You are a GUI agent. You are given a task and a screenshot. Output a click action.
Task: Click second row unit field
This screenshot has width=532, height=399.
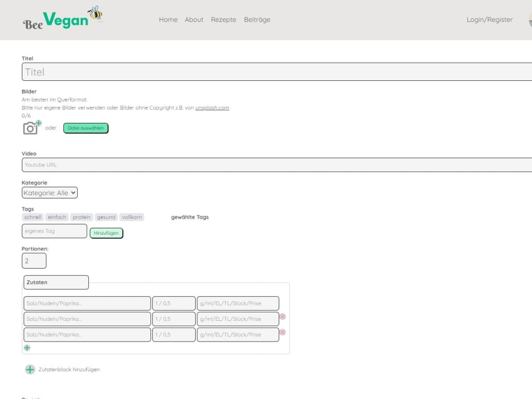[x=238, y=319]
